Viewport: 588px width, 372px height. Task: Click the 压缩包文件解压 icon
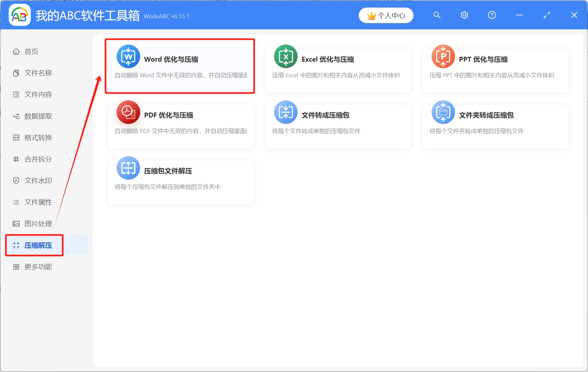tap(128, 168)
